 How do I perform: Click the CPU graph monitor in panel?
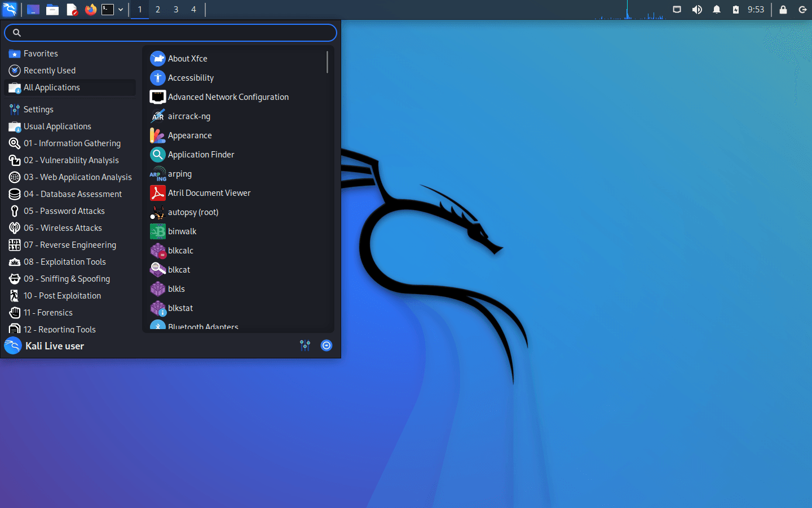[x=630, y=10]
